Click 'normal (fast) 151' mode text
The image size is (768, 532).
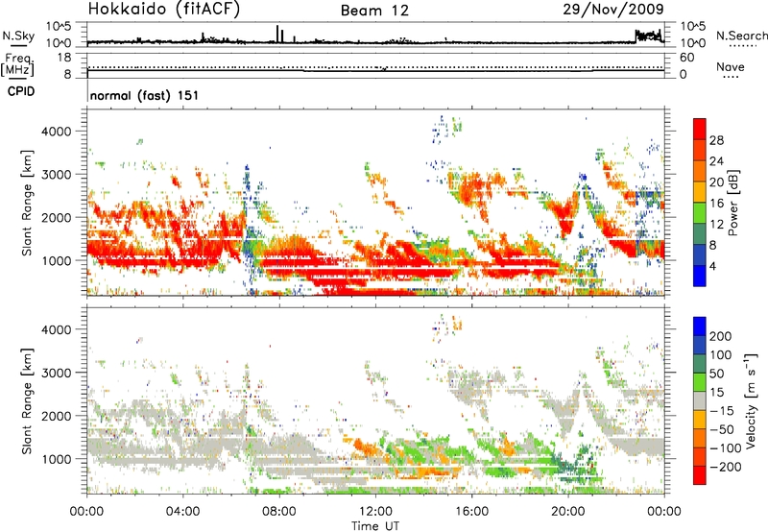point(145,95)
